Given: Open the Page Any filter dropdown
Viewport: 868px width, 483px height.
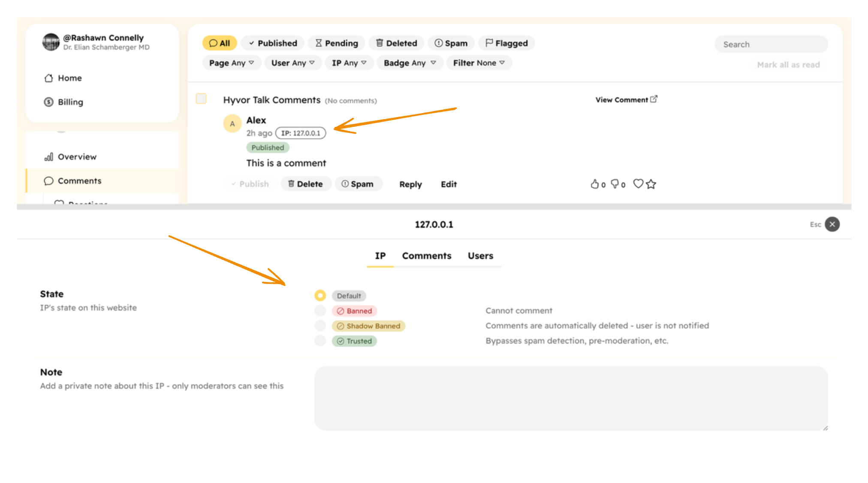Looking at the screenshot, I should click(232, 63).
